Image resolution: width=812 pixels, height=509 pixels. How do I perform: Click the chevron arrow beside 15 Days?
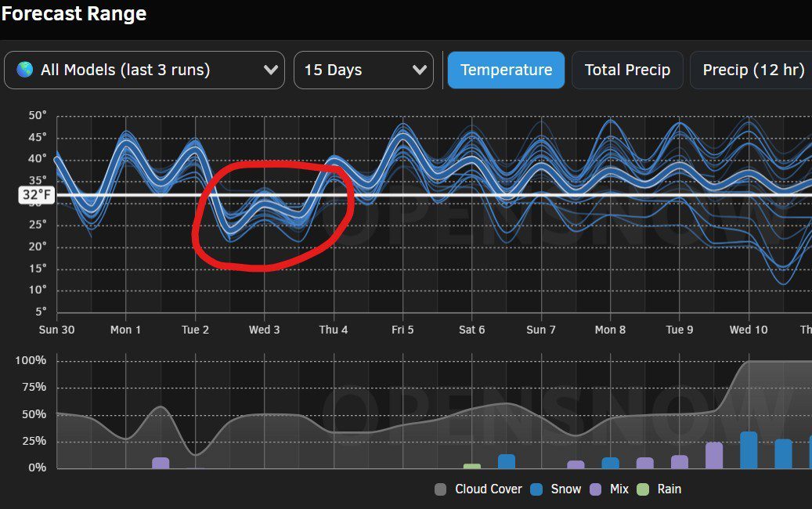click(418, 70)
